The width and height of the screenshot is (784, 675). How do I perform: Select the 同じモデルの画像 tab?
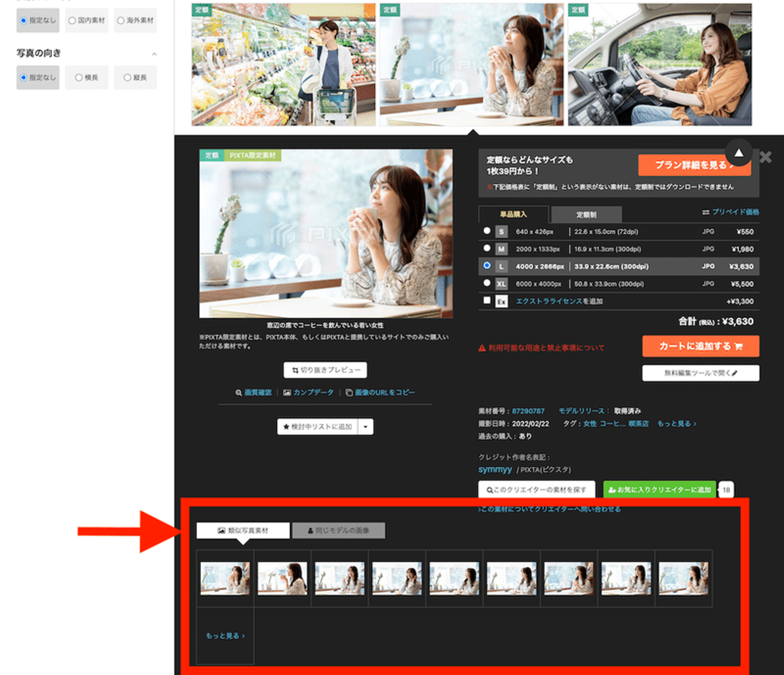pyautogui.click(x=339, y=530)
